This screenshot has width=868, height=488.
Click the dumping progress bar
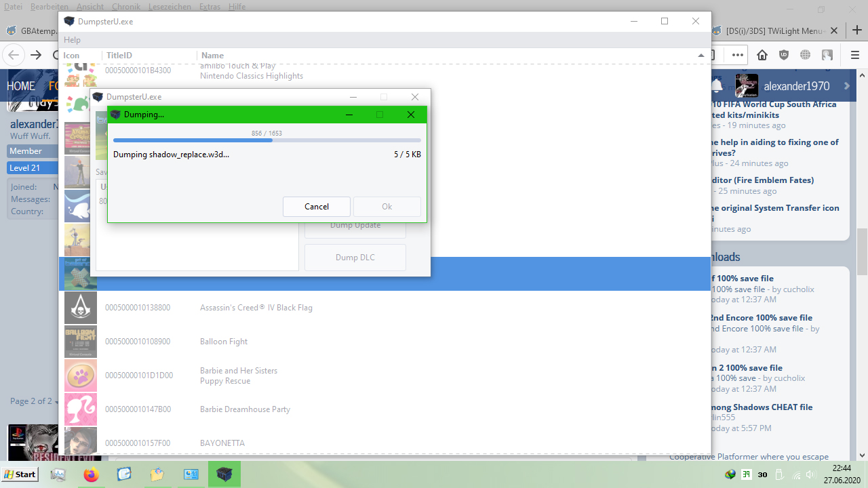267,140
